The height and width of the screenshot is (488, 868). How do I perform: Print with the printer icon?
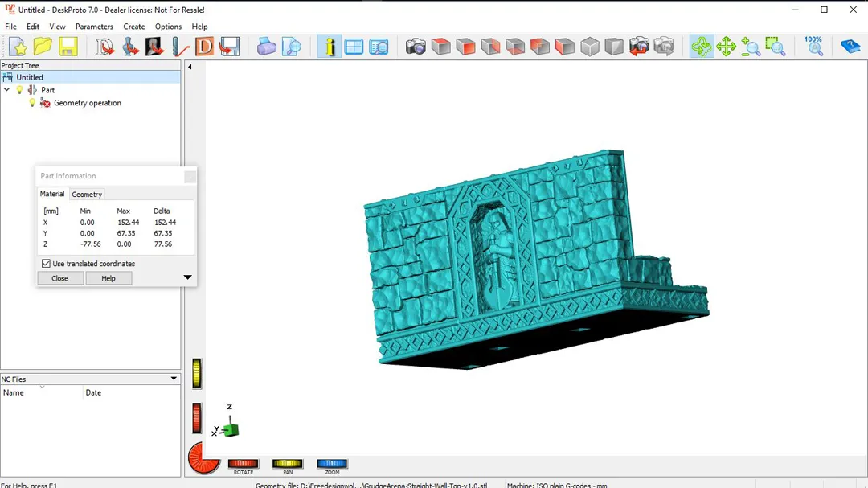[266, 47]
